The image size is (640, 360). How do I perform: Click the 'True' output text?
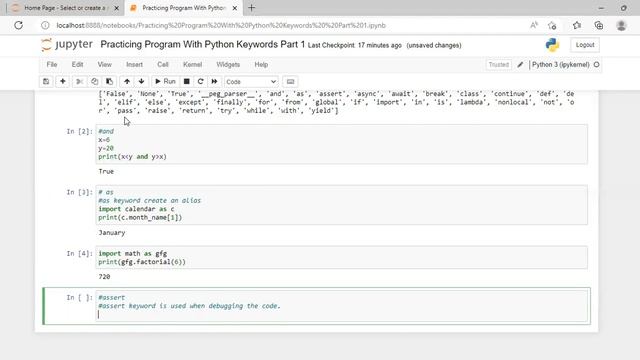pos(106,171)
